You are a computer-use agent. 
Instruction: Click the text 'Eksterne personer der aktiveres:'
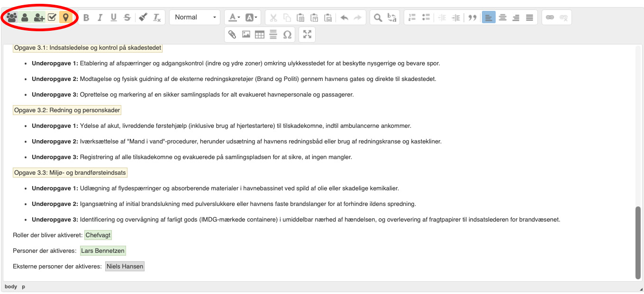pos(57,267)
